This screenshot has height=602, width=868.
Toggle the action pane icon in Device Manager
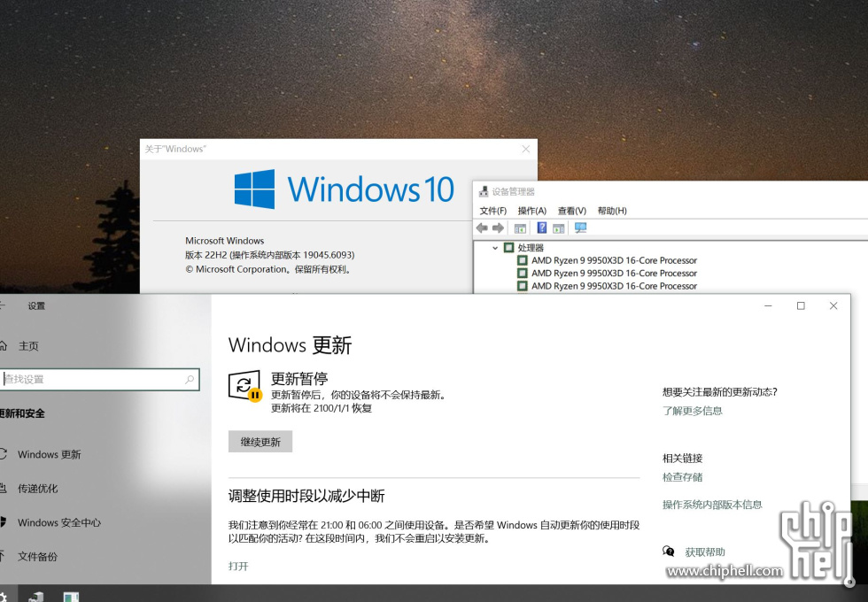pos(559,228)
